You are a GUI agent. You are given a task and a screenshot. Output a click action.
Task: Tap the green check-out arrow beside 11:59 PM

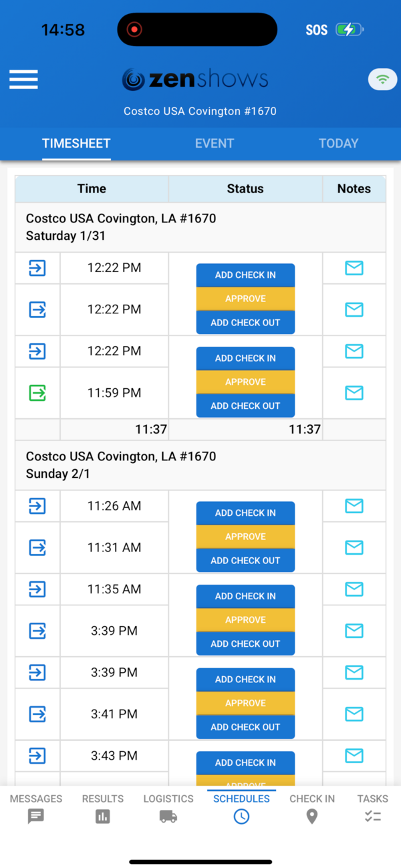(x=37, y=393)
